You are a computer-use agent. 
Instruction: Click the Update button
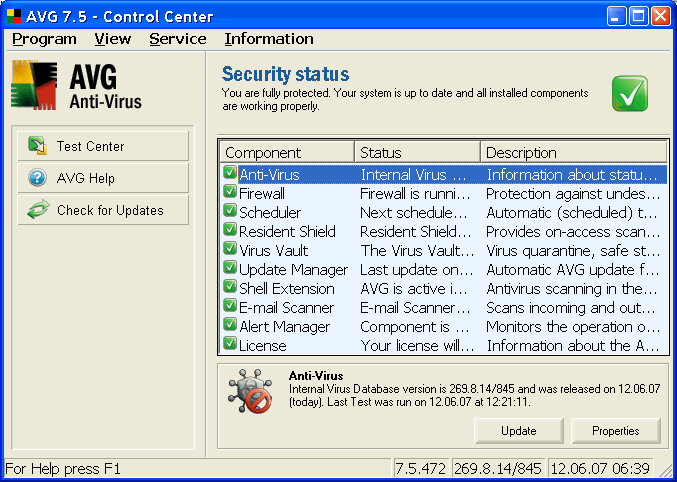(519, 431)
